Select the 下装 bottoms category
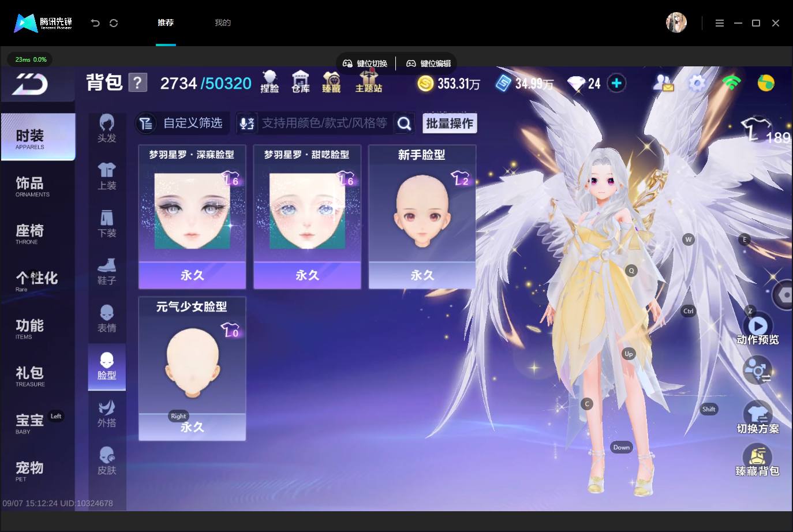Image resolution: width=793 pixels, height=532 pixels. coord(107,224)
